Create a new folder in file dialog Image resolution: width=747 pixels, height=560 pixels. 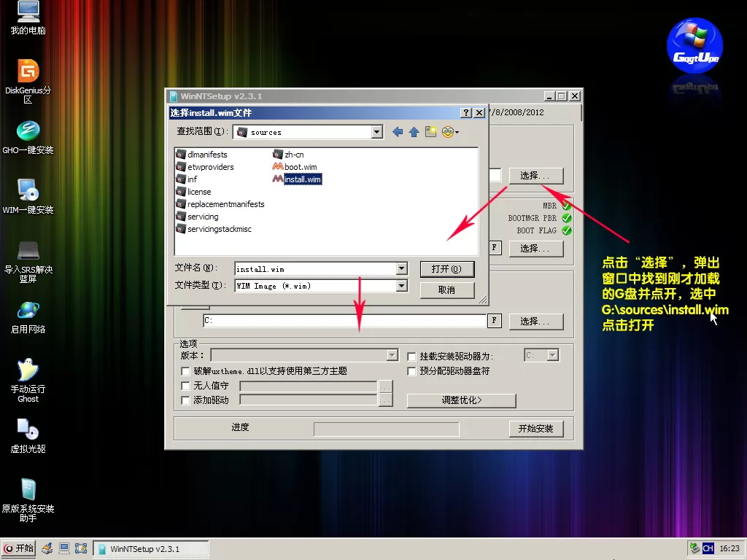430,132
